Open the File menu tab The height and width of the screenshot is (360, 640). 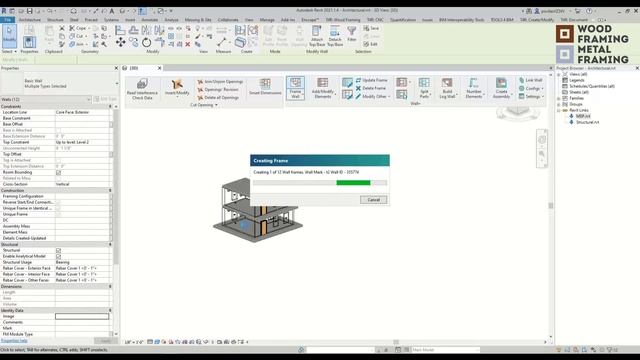(7, 20)
